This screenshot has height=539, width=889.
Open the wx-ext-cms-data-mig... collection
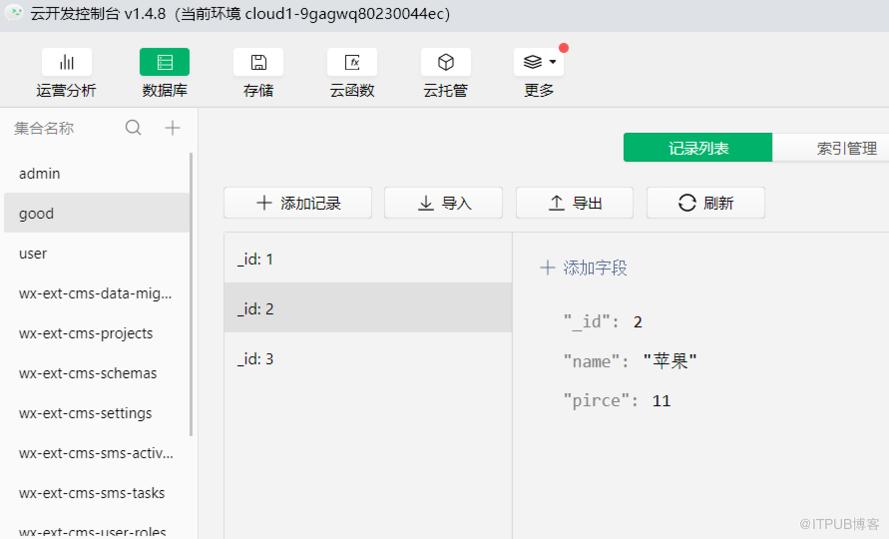(96, 294)
